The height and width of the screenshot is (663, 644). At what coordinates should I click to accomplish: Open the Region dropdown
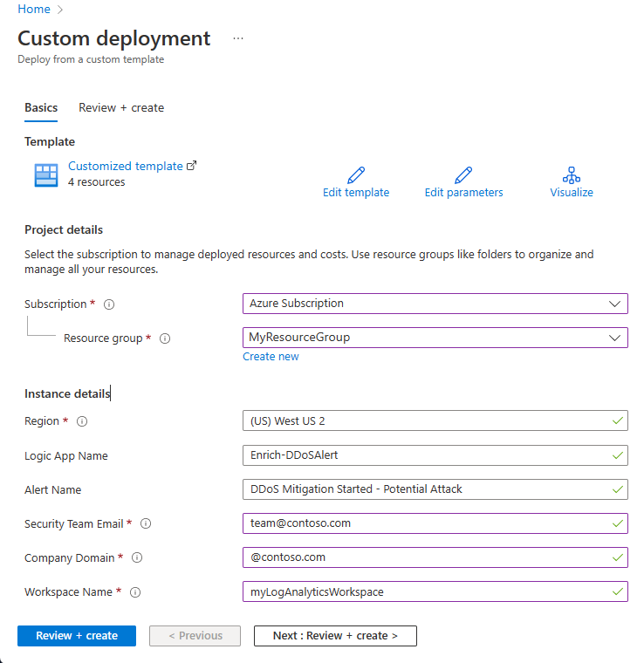[x=435, y=421]
